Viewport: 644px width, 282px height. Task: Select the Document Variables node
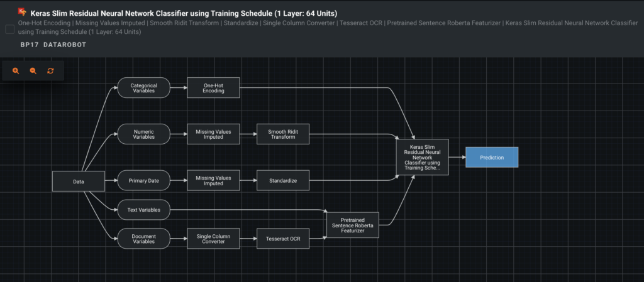(144, 239)
